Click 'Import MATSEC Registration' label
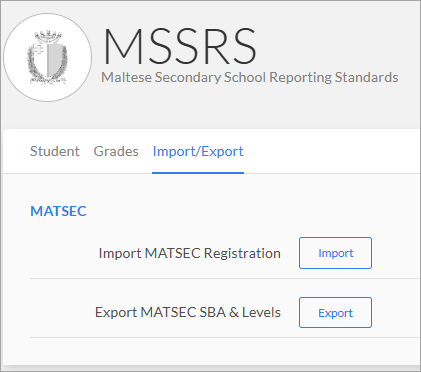 [x=190, y=253]
